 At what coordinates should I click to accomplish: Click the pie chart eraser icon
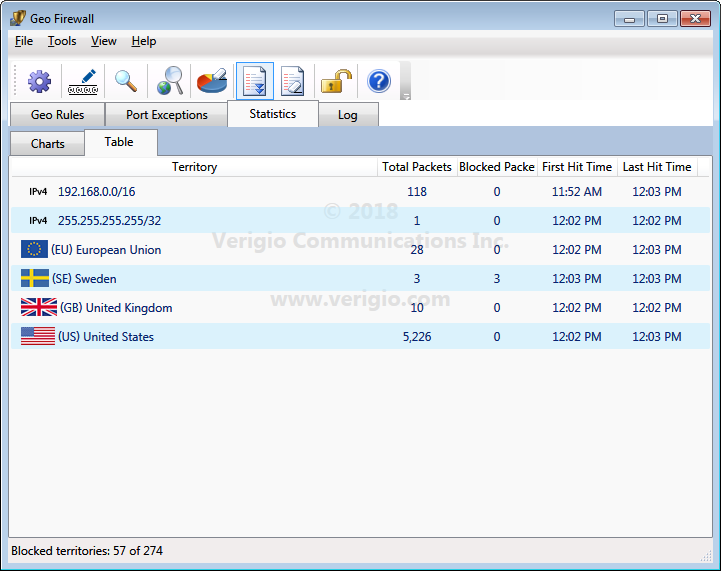[x=212, y=81]
